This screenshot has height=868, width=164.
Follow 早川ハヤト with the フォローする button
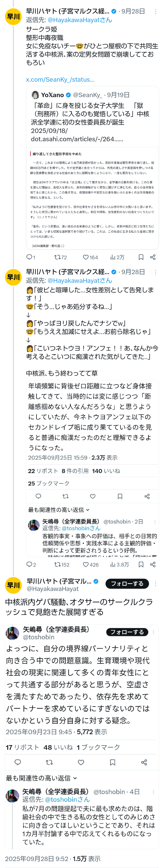click(127, 583)
